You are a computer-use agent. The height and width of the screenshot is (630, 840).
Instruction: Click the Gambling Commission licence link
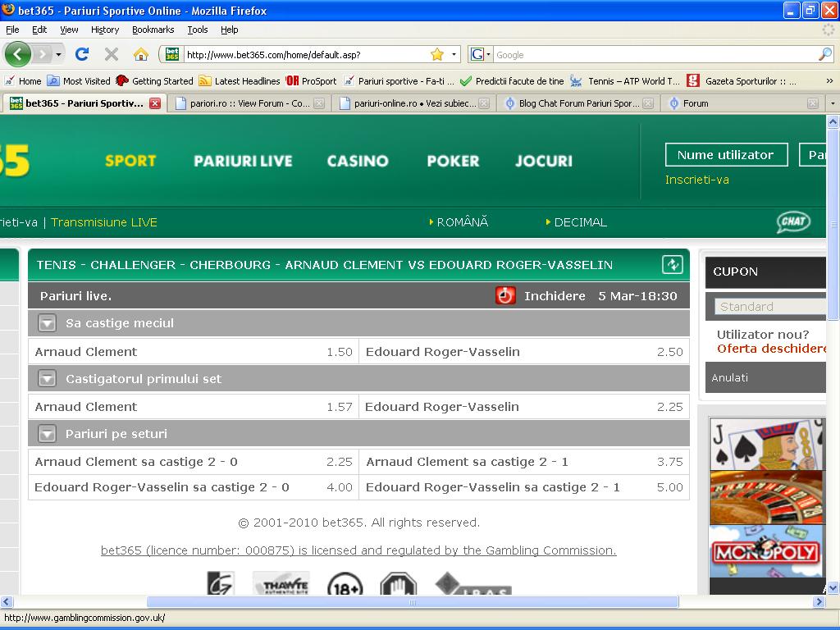click(x=358, y=550)
